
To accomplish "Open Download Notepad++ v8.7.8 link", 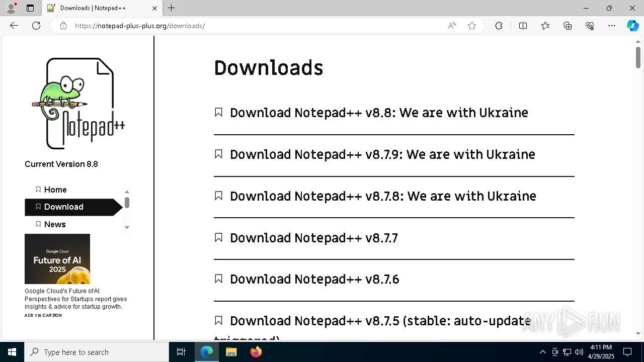I will click(x=383, y=196).
